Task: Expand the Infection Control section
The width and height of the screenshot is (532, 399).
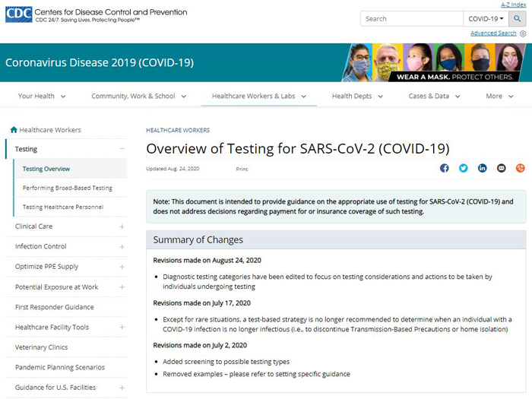Action: (x=122, y=247)
